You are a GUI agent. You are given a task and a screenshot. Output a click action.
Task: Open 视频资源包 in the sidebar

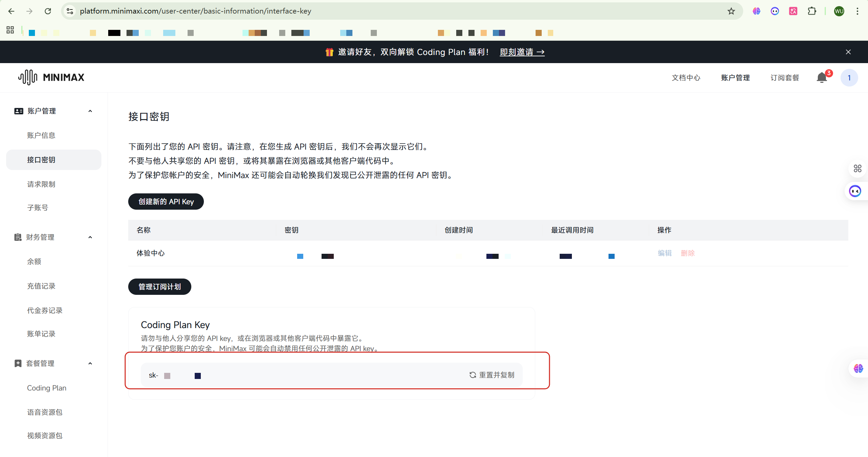45,436
